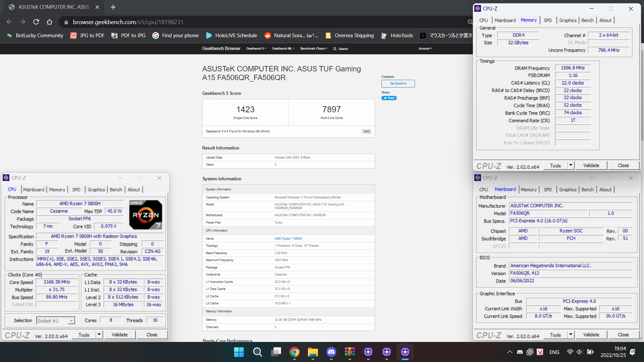Reload the Geekbench page in Chrome
The image size is (644, 362).
[36, 22]
